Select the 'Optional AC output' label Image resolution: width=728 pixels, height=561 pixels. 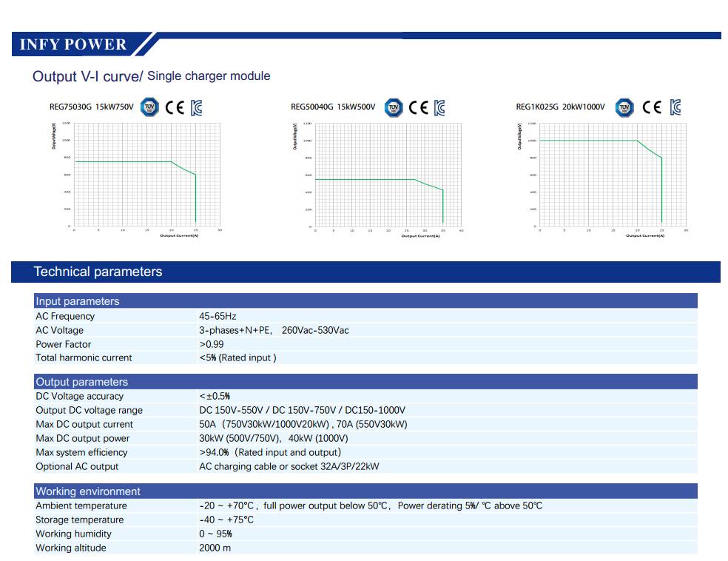(x=77, y=466)
